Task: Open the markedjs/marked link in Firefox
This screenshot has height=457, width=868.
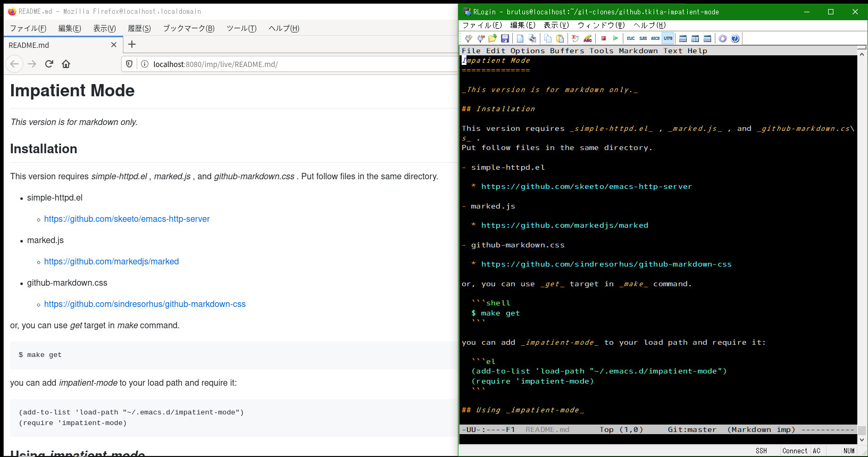Action: (x=111, y=261)
